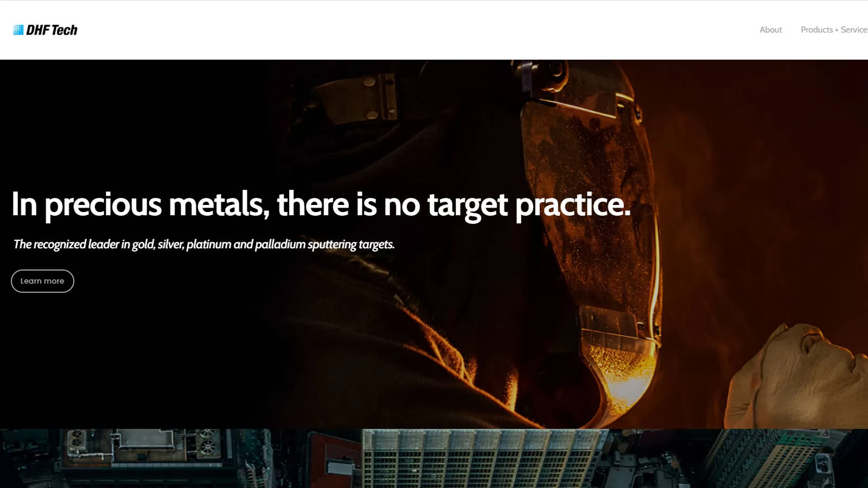Click the gloved hand in the hero image
868x488 pixels.
(797, 374)
